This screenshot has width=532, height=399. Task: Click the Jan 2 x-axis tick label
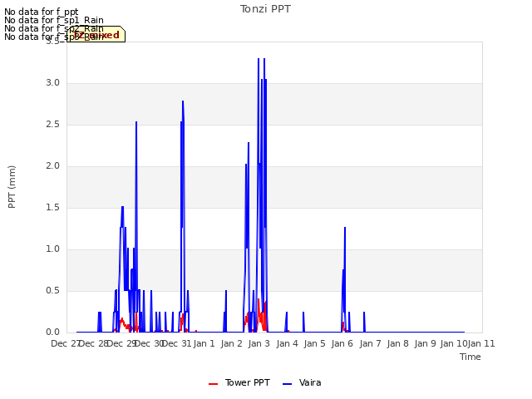tap(231, 343)
